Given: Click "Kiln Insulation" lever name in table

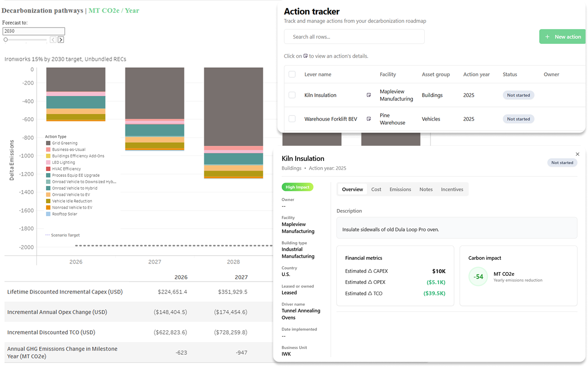Looking at the screenshot, I should coord(320,95).
